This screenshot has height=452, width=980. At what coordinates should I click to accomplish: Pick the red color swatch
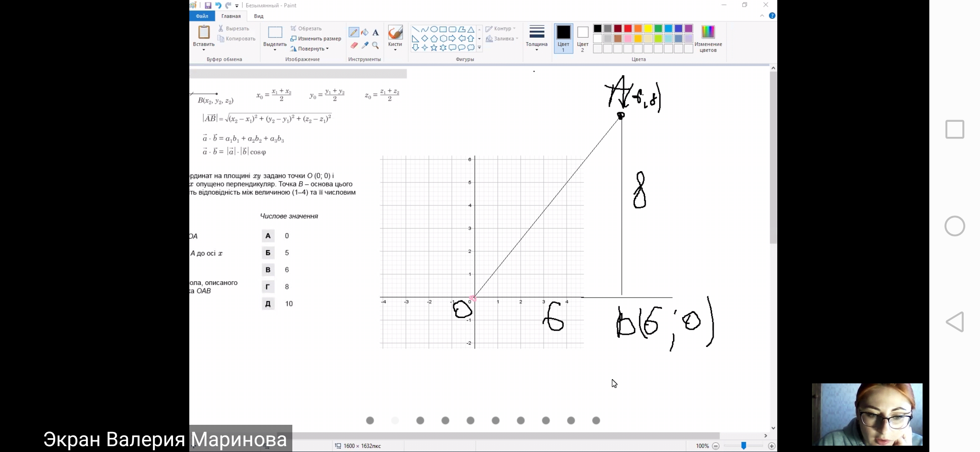628,28
